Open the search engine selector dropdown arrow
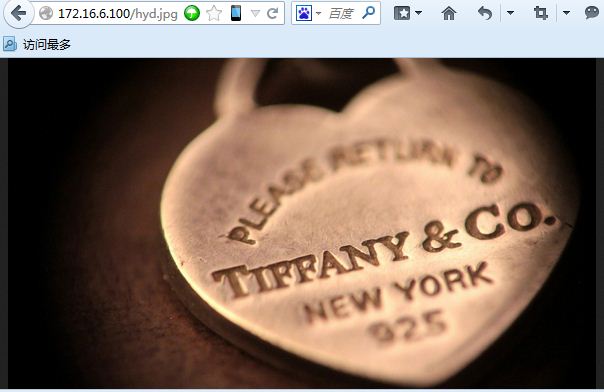 click(x=318, y=13)
